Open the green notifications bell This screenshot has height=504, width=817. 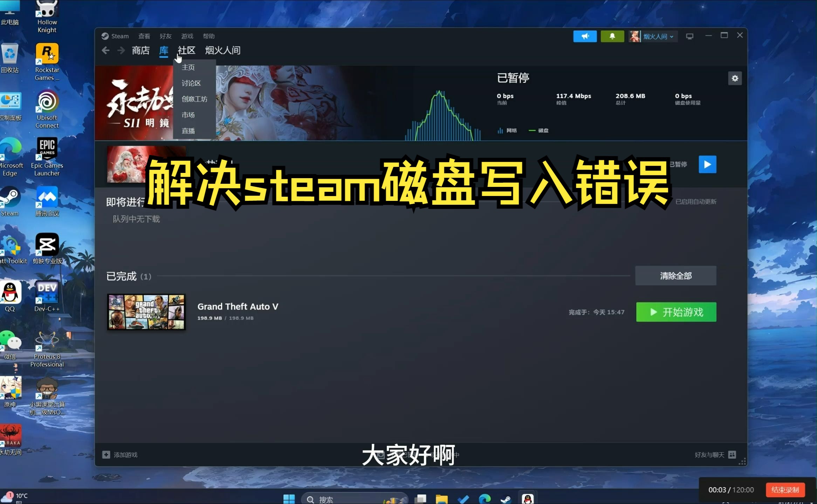[612, 36]
